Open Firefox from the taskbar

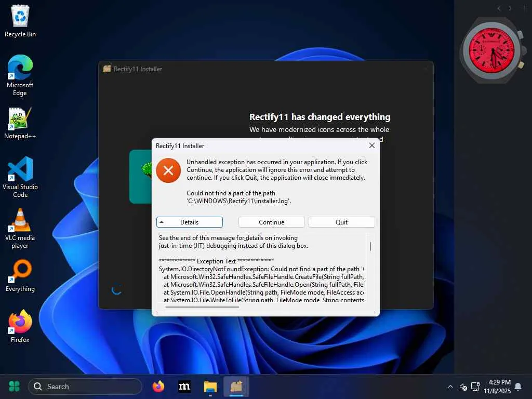pos(158,387)
